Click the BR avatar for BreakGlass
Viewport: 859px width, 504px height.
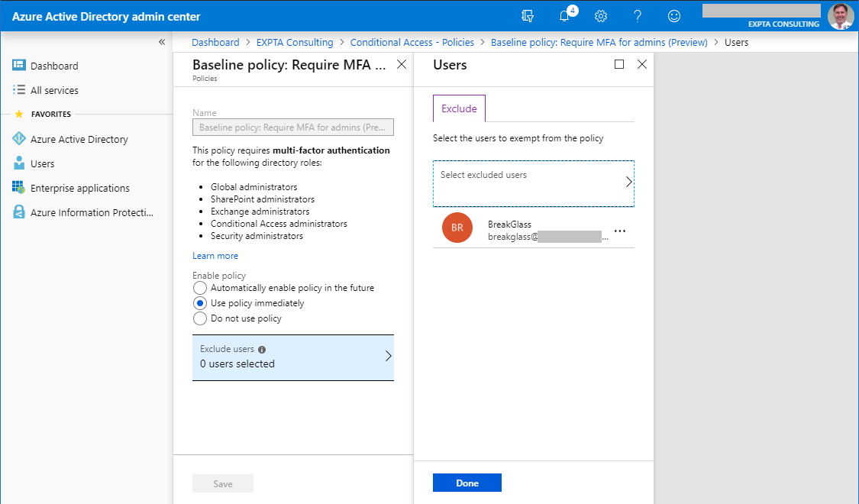pyautogui.click(x=457, y=228)
